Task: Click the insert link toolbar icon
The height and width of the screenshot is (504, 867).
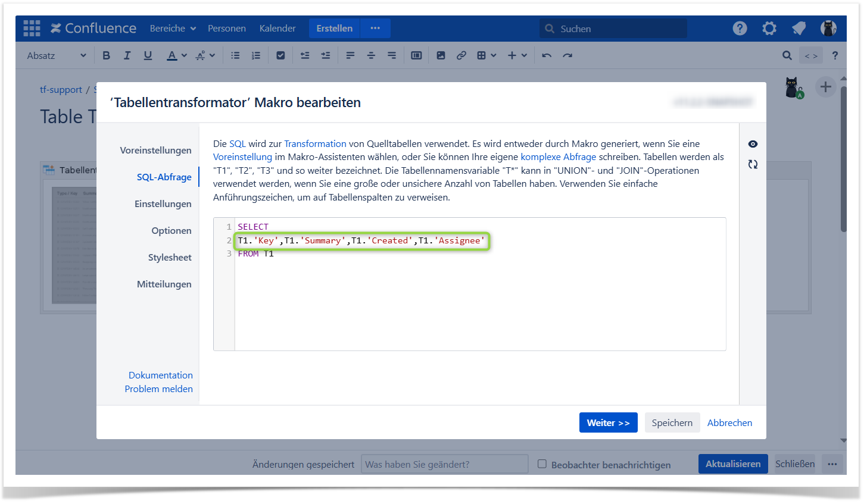Action: click(461, 55)
